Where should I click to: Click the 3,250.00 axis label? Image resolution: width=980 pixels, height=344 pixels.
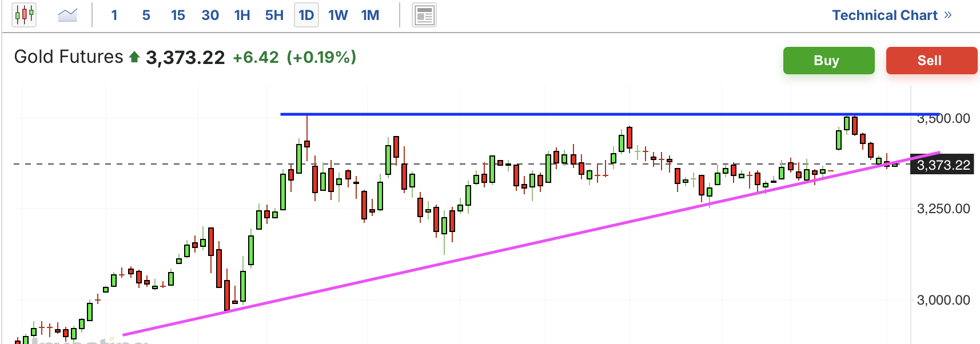coord(943,209)
